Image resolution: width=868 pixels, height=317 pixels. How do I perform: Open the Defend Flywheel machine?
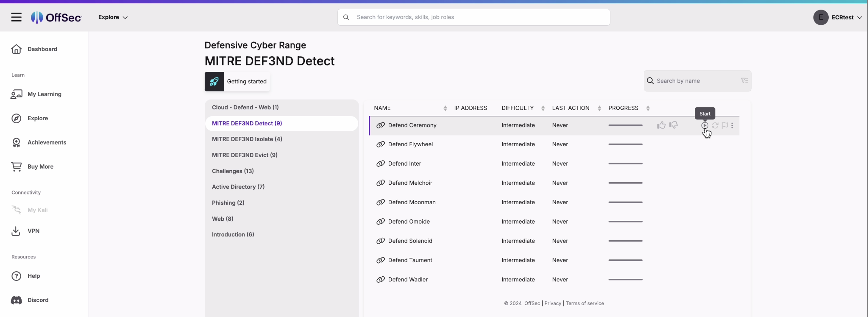click(x=410, y=144)
